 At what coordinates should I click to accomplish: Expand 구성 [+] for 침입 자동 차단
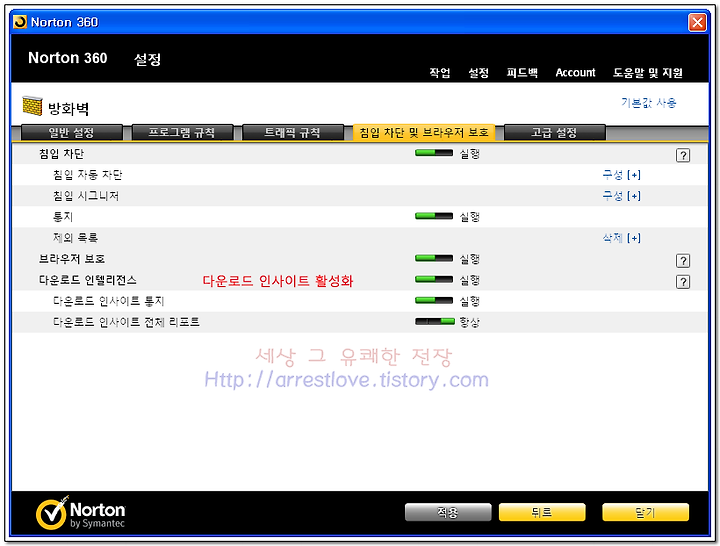click(621, 174)
